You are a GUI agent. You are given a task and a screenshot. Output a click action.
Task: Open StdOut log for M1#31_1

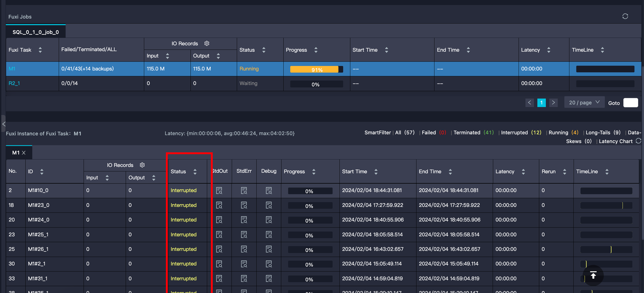point(219,278)
